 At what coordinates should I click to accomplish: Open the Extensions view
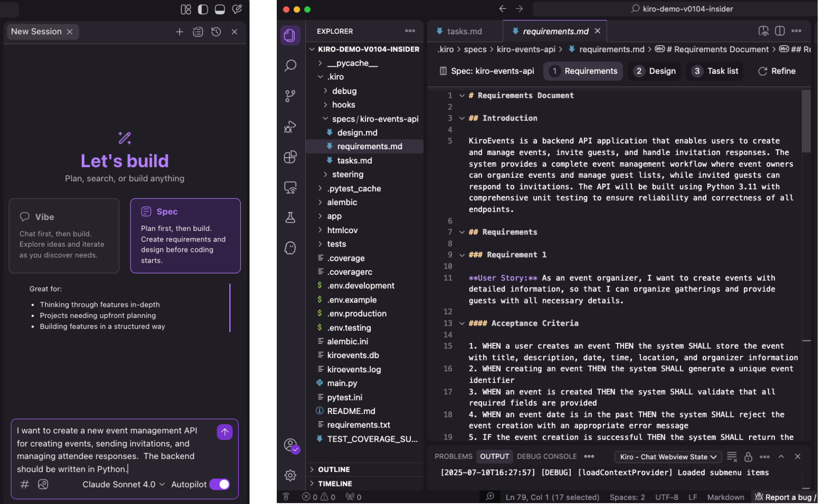coord(290,157)
